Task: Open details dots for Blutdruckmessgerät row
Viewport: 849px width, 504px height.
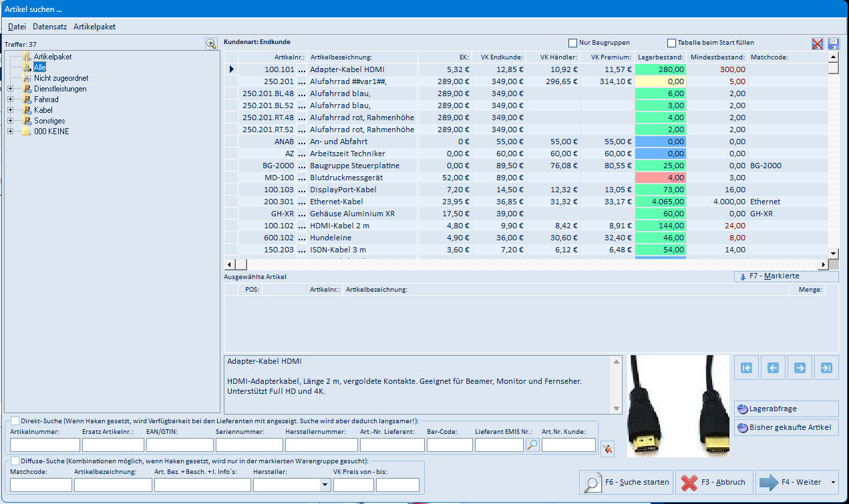Action: point(301,178)
